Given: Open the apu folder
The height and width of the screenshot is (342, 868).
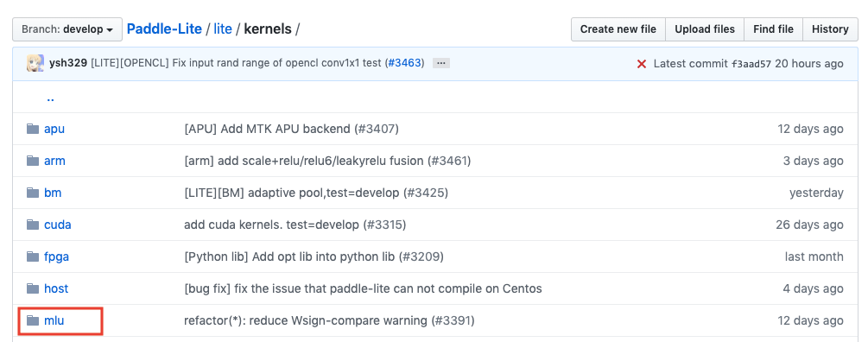Looking at the screenshot, I should click(x=54, y=129).
